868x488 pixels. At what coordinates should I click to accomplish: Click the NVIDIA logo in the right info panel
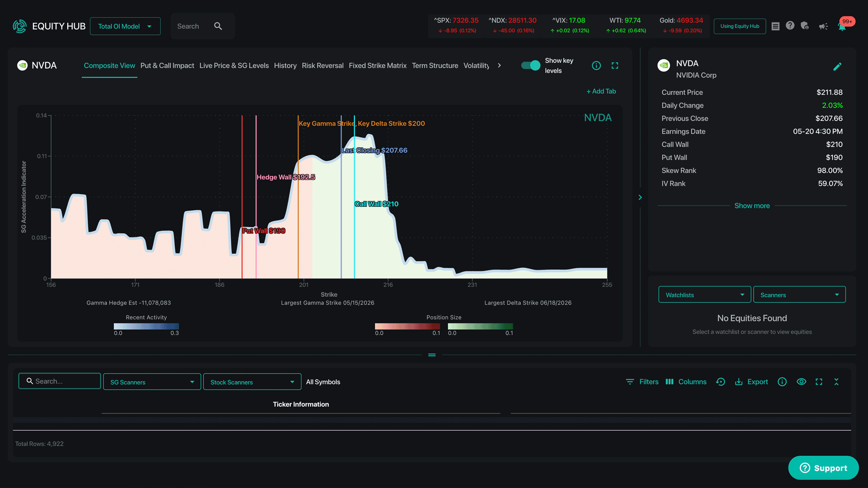664,66
